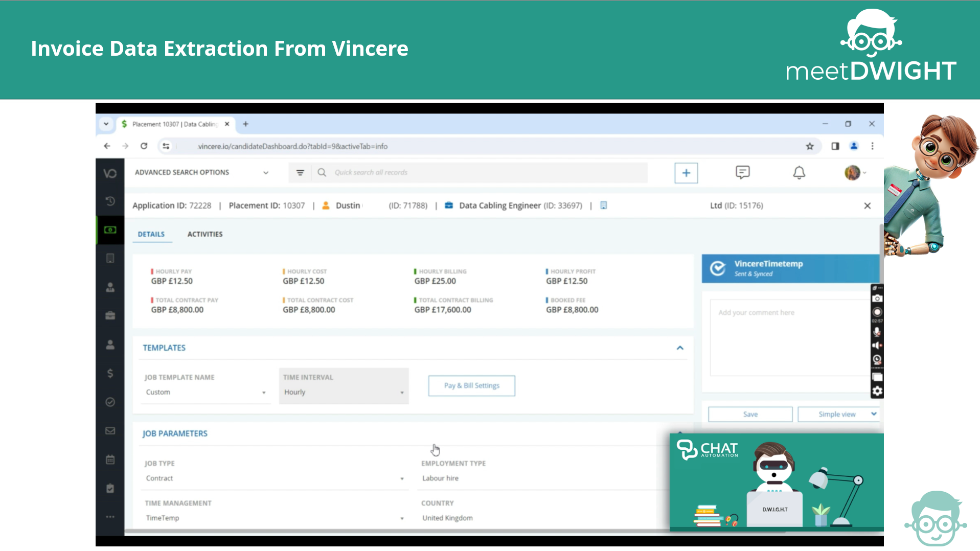Click the browser profile account icon
Viewport: 980px width, 551px height.
point(854,146)
